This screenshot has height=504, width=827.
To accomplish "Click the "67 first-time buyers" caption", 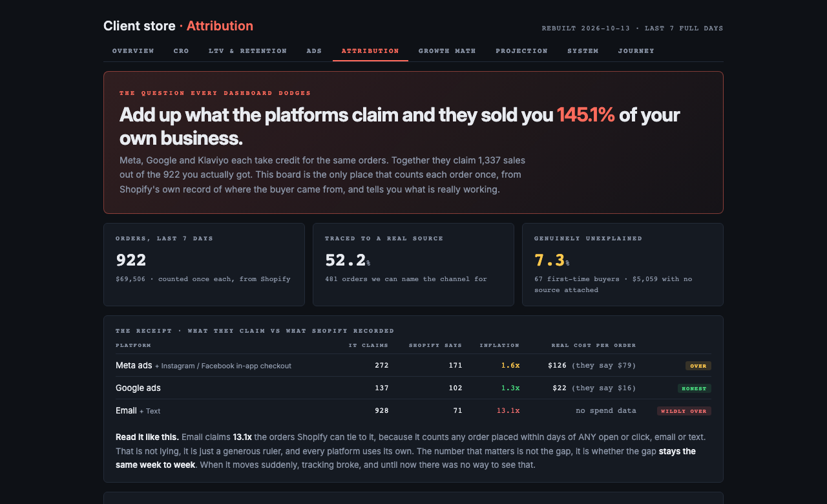I will click(x=613, y=284).
